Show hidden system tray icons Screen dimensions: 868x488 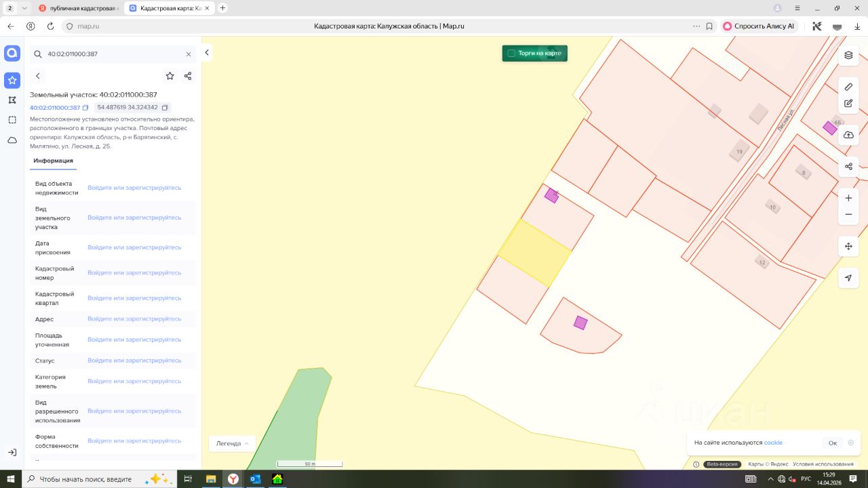[770, 479]
